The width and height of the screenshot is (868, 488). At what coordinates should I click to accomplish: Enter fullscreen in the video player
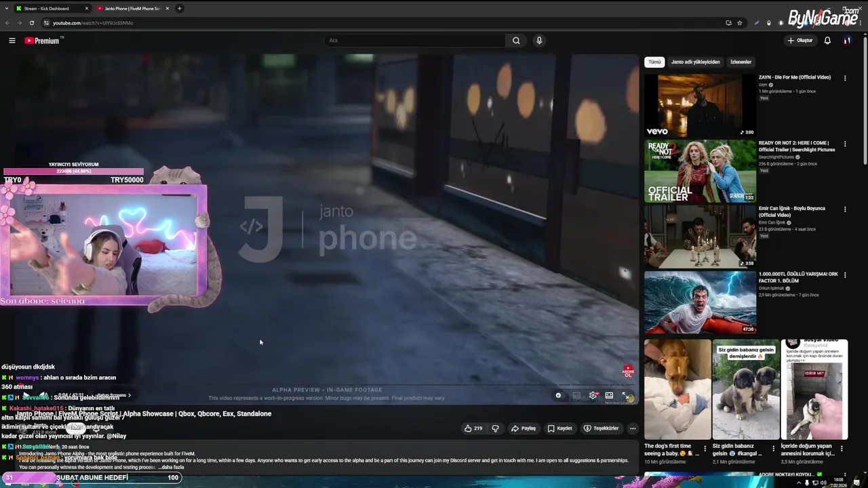(625, 396)
